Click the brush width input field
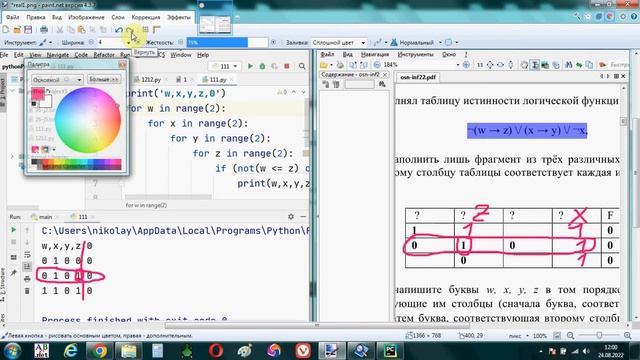Image resolution: width=640 pixels, height=360 pixels. (x=111, y=42)
